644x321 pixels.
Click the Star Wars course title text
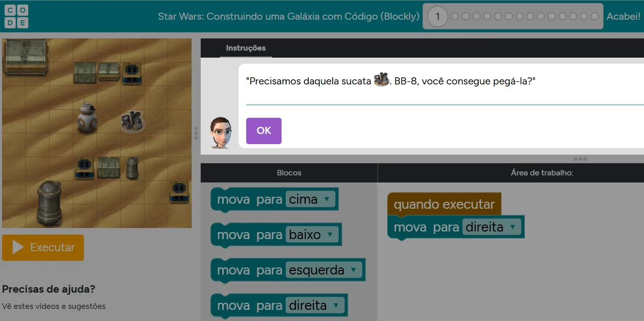click(x=289, y=16)
